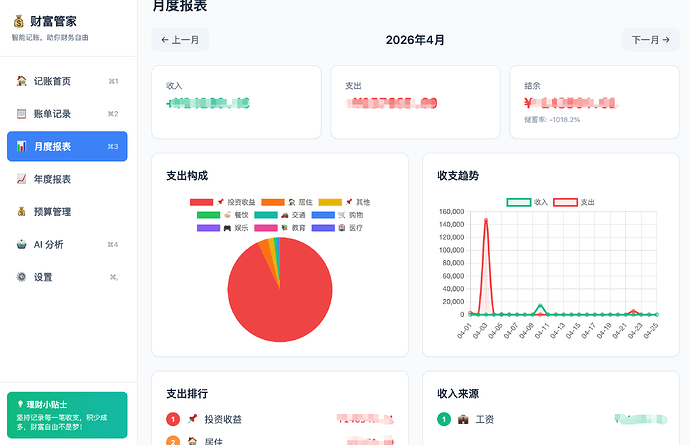The height and width of the screenshot is (445, 690).
Task: Go to next month with 下一月
Action: [650, 40]
